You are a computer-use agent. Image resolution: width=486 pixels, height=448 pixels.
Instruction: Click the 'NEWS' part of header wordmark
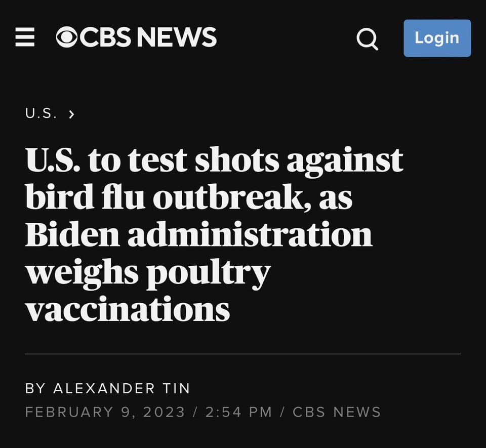pos(176,37)
